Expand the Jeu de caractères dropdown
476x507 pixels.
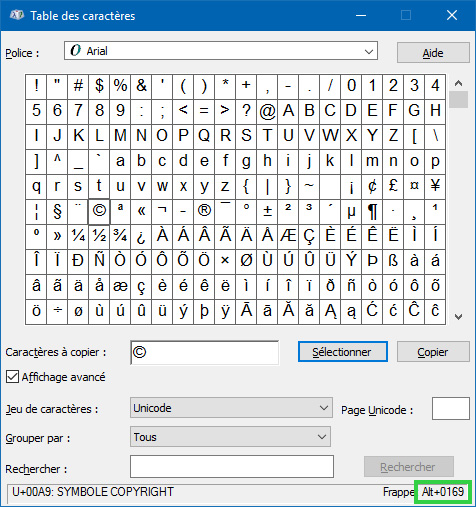pos(231,408)
